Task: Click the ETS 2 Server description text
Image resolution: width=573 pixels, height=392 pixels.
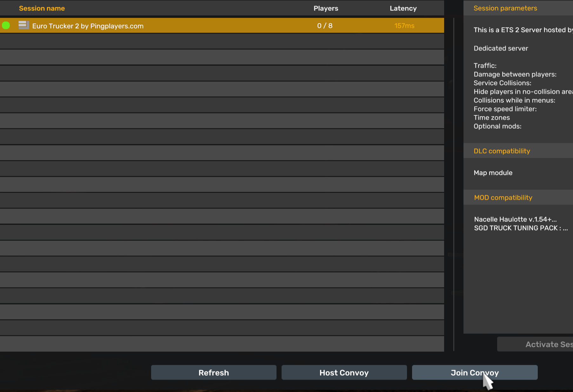Action: [523, 30]
